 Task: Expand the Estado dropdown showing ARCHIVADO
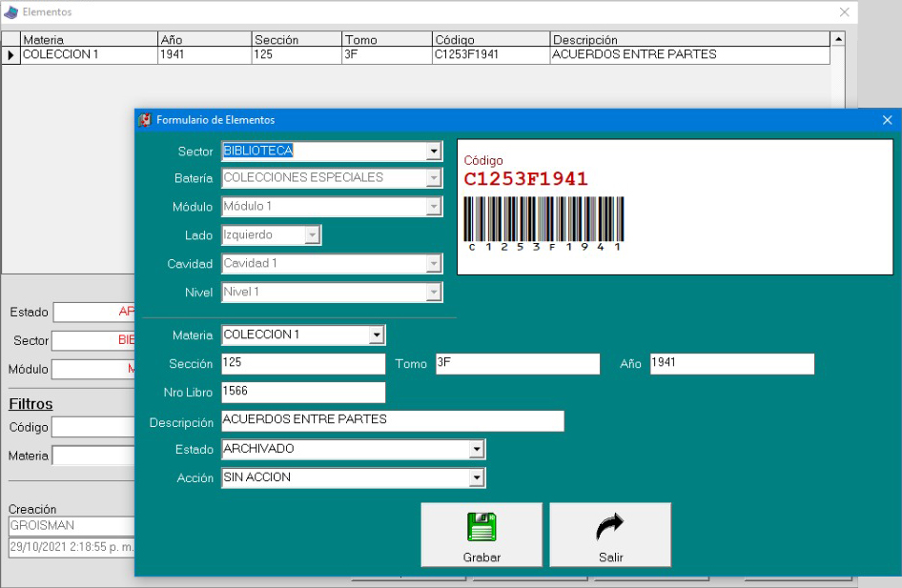pyautogui.click(x=477, y=450)
